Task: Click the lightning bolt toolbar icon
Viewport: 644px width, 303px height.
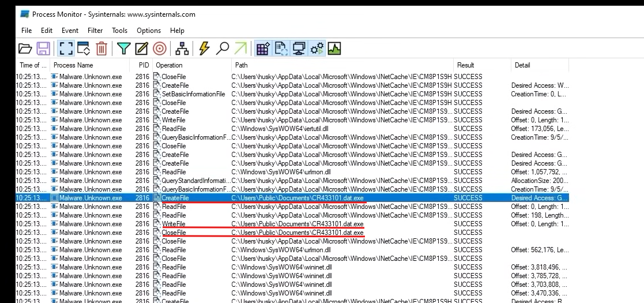Action: click(x=204, y=48)
